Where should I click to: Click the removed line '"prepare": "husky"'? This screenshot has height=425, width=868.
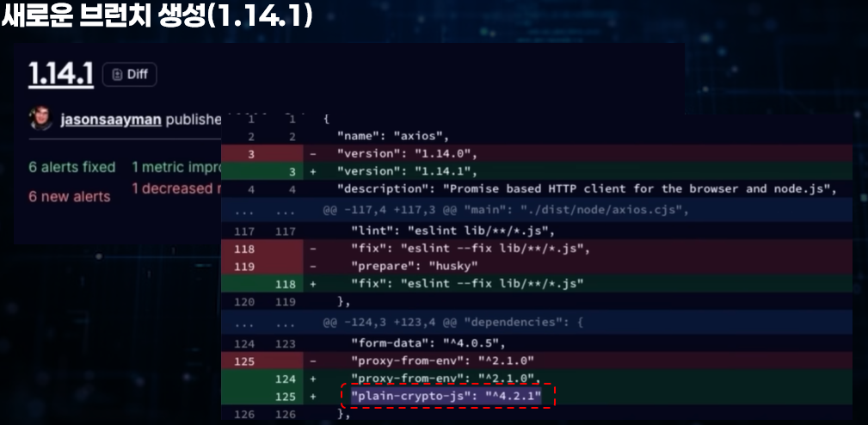click(537, 266)
